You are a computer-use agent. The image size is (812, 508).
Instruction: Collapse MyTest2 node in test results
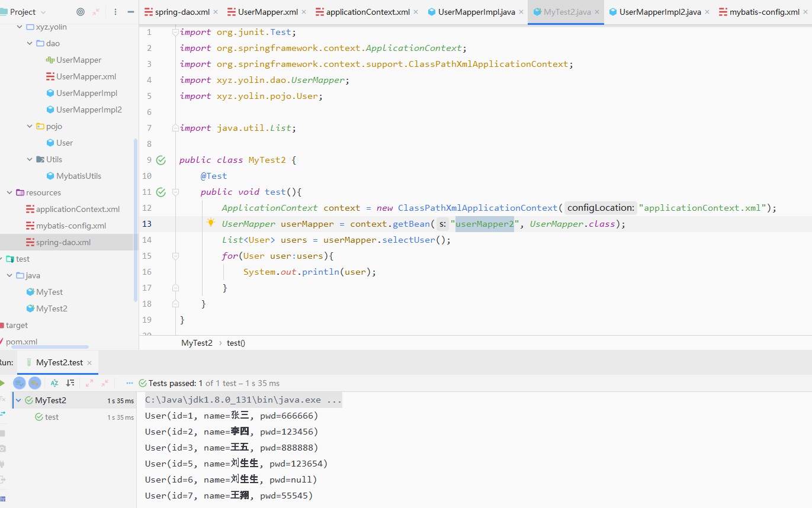[18, 400]
